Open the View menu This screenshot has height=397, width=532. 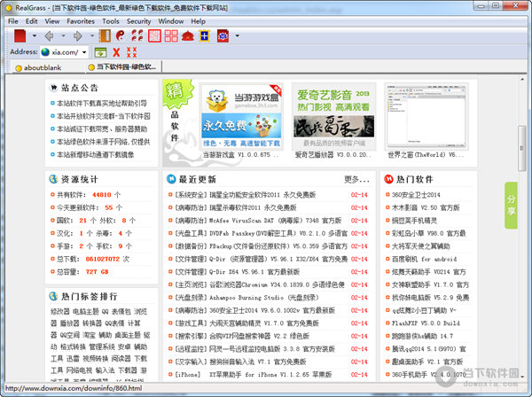(52, 21)
